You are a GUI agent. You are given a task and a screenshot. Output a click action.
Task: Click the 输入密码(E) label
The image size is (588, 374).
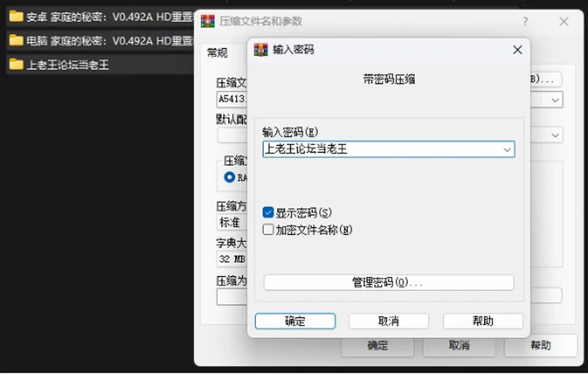click(290, 132)
